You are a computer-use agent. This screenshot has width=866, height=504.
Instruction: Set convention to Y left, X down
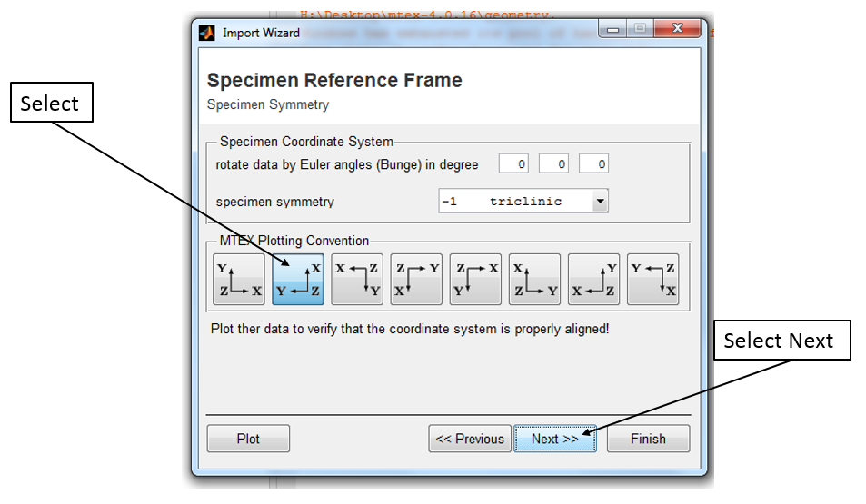[652, 279]
